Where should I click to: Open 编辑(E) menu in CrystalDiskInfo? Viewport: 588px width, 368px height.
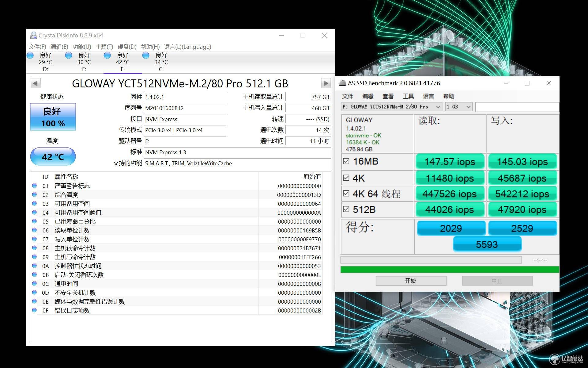pos(59,47)
